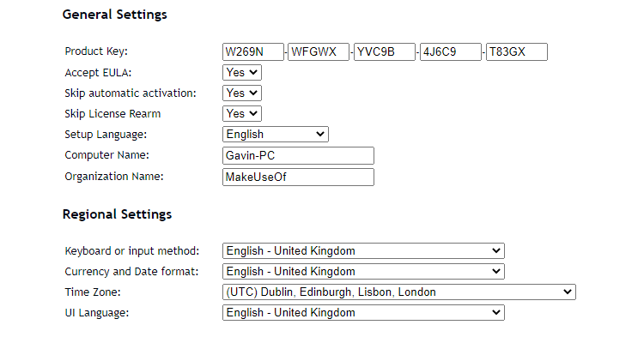The width and height of the screenshot is (644, 343).
Task: Click the Regional Settings heading
Action: click(117, 214)
